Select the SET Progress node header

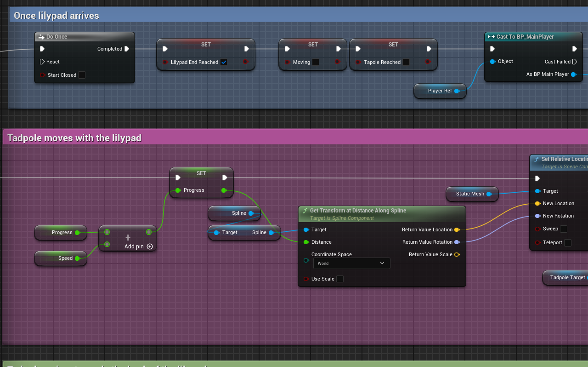(201, 173)
